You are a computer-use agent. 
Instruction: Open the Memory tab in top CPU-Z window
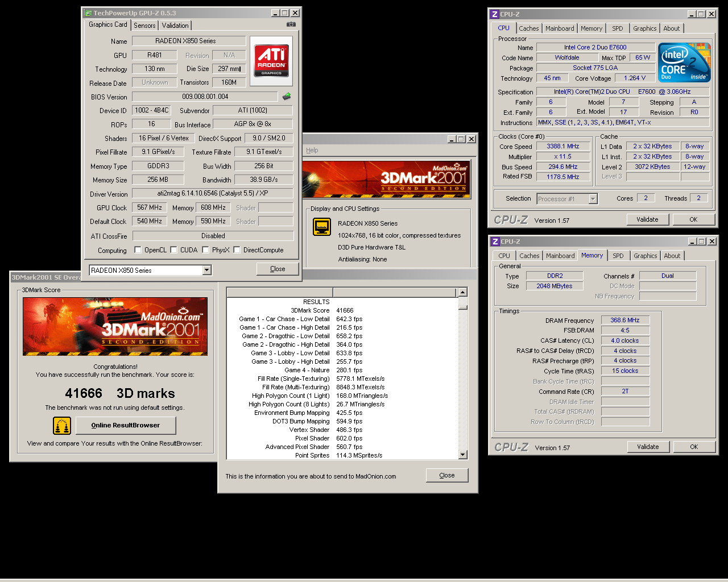591,28
